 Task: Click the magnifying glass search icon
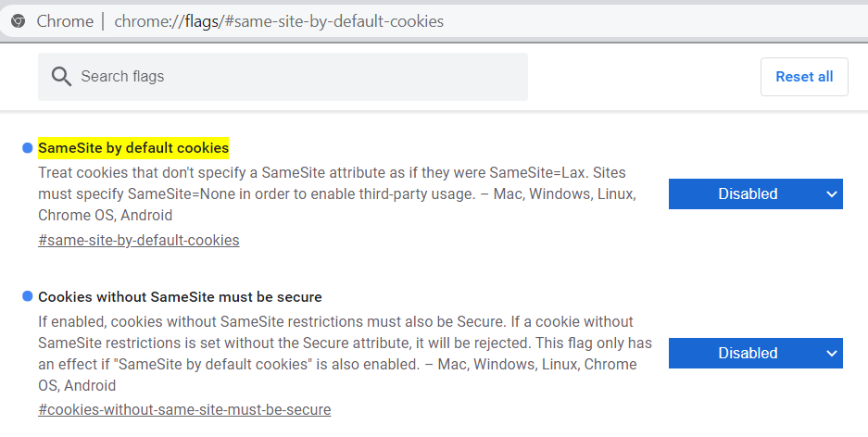click(62, 77)
